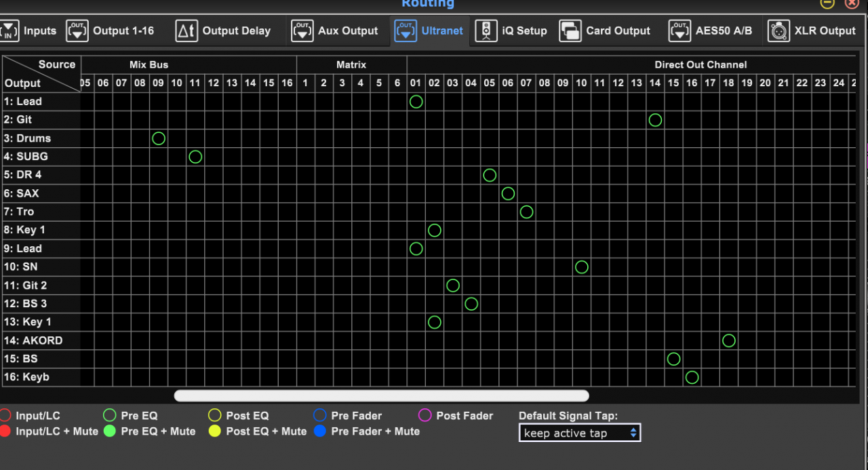
Task: Toggle the Direct Out 03 node for 11: Git 2
Action: pyautogui.click(x=453, y=286)
